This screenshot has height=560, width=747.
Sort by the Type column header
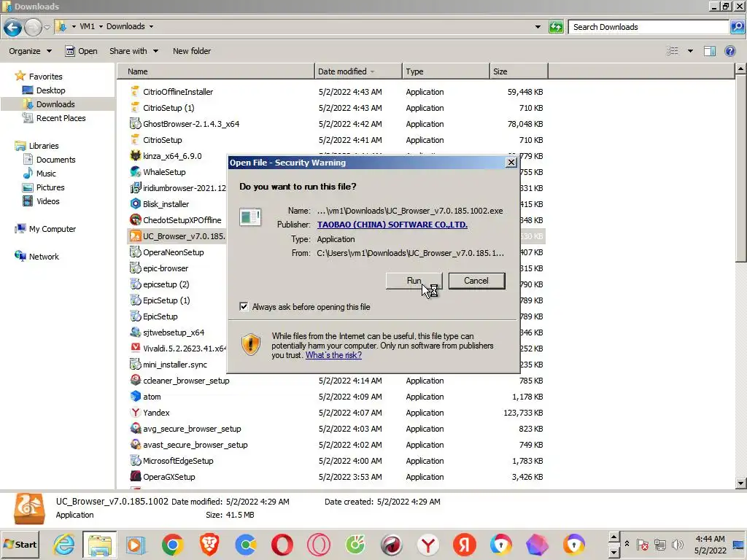[x=446, y=71]
